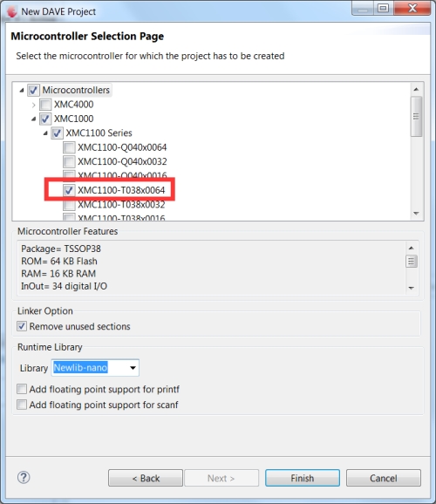Select the Microcontrollers root label
The width and height of the screenshot is (436, 504).
[x=76, y=91]
